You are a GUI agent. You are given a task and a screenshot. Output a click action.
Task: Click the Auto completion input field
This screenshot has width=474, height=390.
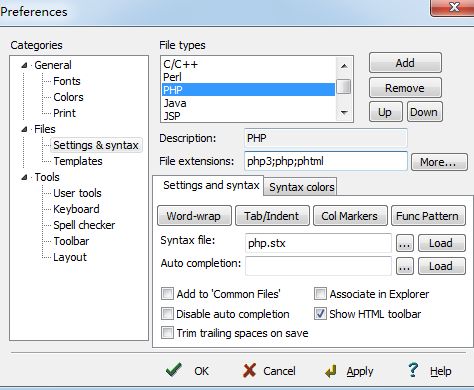318,266
